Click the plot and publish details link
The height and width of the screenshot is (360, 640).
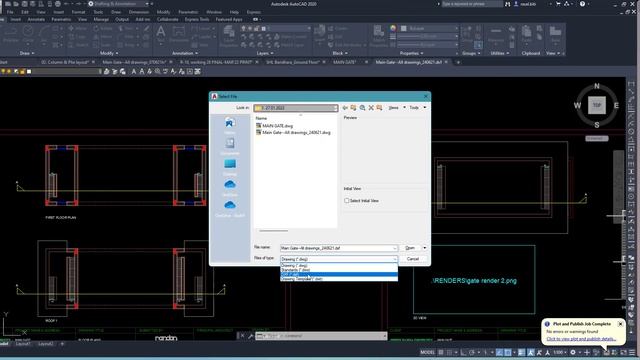[581, 339]
